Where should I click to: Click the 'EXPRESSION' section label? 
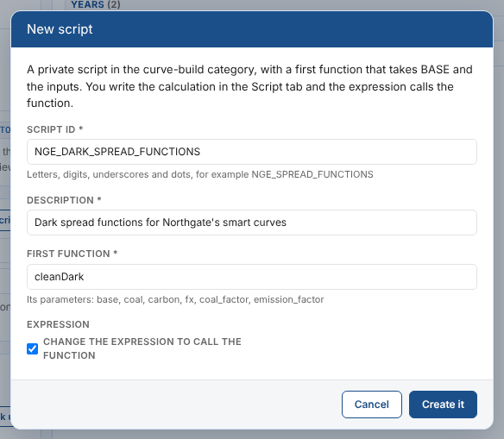pyautogui.click(x=58, y=324)
